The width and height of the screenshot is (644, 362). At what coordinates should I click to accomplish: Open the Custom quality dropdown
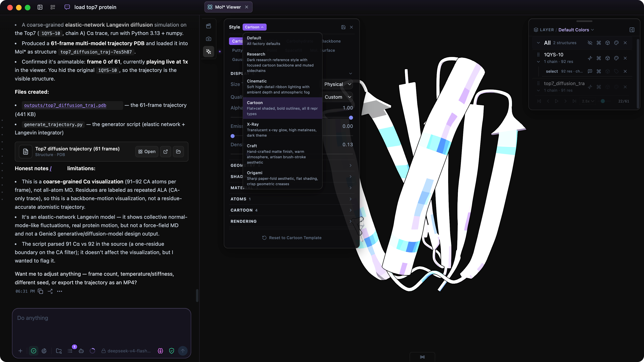[338, 97]
